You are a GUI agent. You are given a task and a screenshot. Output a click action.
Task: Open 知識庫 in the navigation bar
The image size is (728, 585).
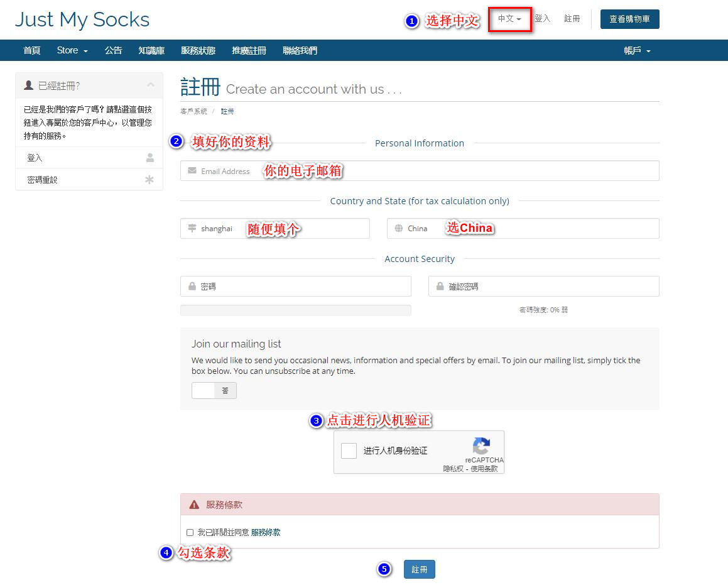(x=151, y=51)
